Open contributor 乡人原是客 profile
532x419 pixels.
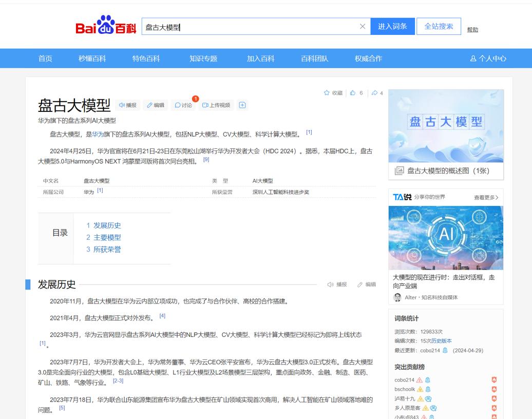click(x=407, y=408)
